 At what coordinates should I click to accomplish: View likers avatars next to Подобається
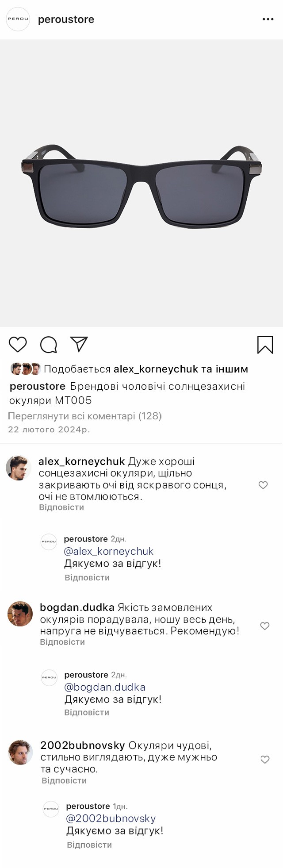point(26,369)
